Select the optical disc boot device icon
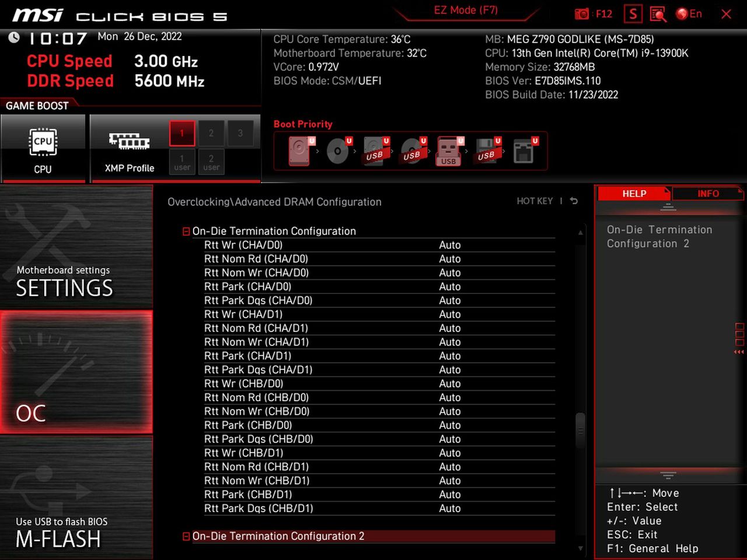Screen dimensions: 747x560 (x=338, y=150)
